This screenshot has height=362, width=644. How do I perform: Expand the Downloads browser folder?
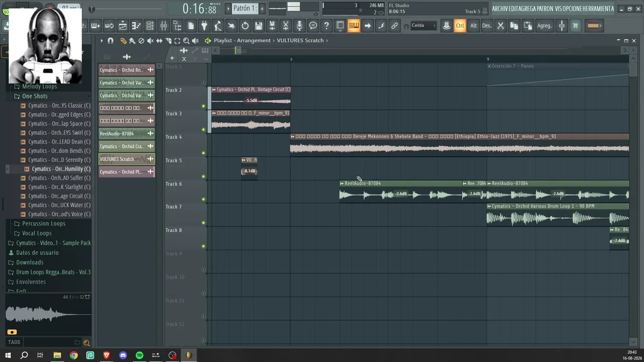tap(30, 262)
